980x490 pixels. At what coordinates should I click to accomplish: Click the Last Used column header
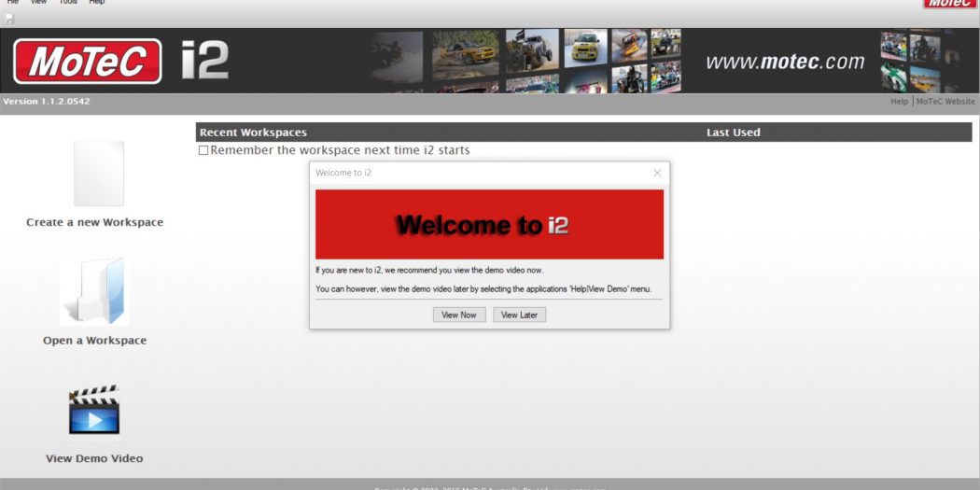coord(733,133)
